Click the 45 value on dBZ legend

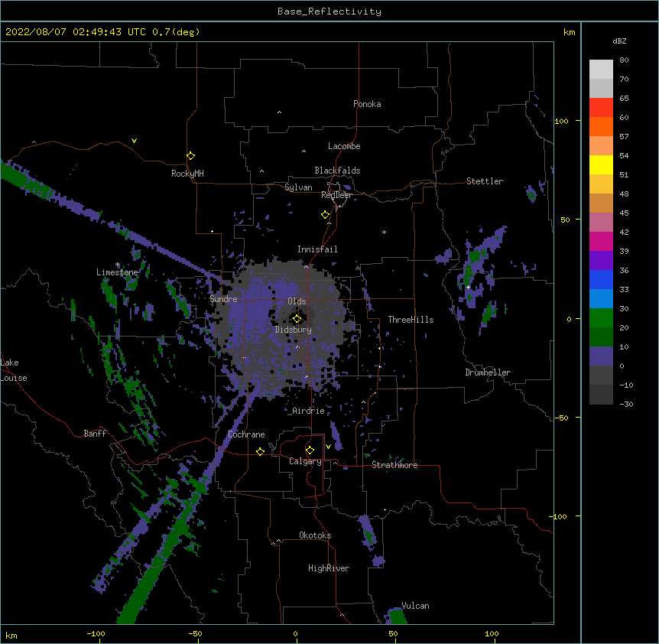(x=624, y=213)
